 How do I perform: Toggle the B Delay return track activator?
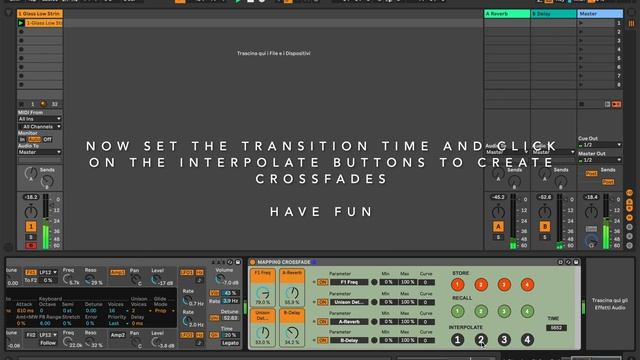coord(544,227)
